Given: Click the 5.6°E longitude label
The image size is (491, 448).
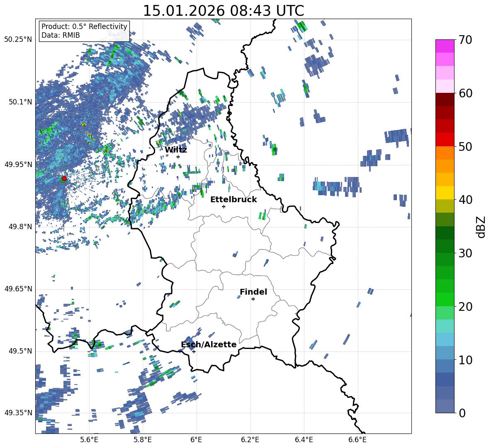Looking at the screenshot, I should [89, 440].
